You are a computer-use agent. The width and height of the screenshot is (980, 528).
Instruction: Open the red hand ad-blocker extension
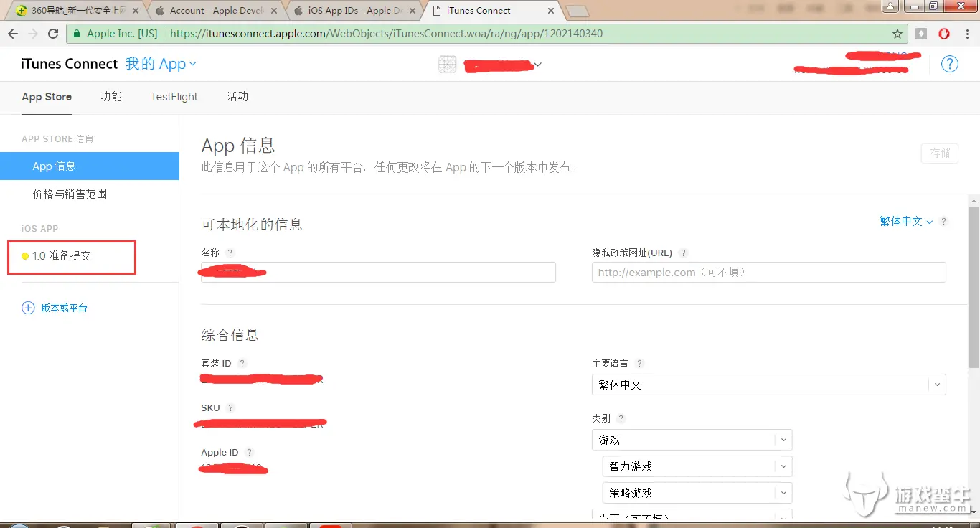(944, 34)
